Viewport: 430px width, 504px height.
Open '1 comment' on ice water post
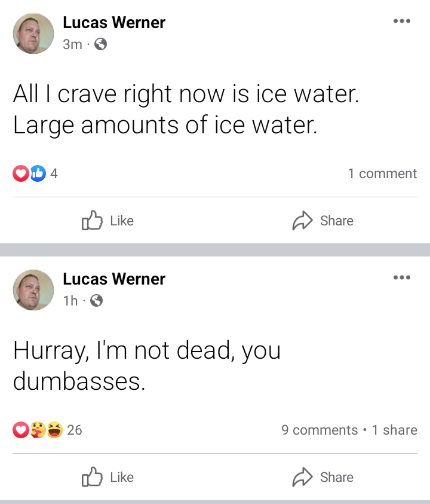(x=382, y=173)
